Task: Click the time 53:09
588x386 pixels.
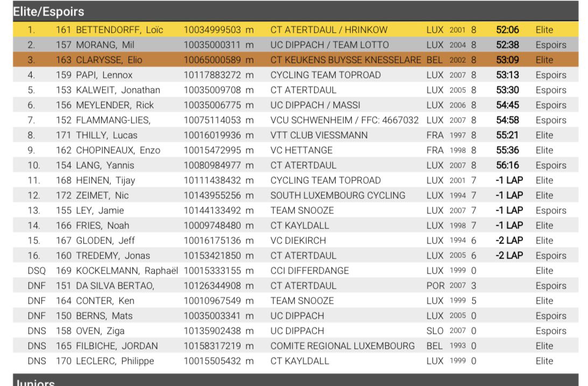Action: [x=507, y=60]
